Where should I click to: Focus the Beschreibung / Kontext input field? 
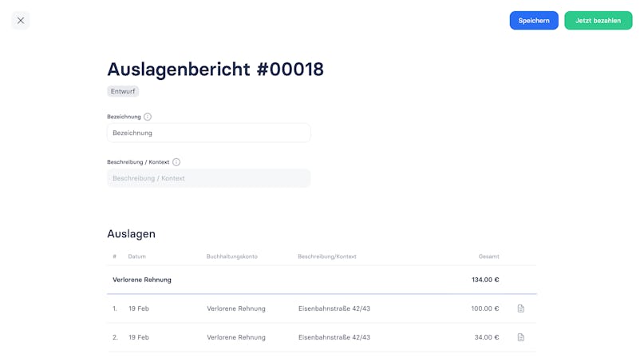[208, 178]
